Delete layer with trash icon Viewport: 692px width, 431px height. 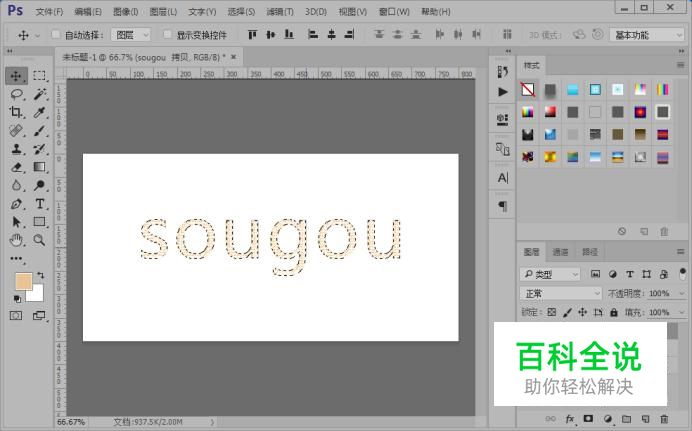[x=664, y=419]
